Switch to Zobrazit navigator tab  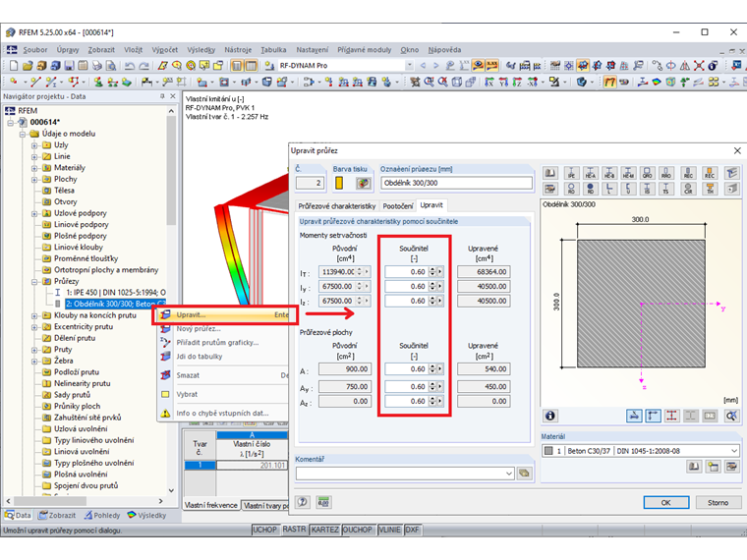57,515
